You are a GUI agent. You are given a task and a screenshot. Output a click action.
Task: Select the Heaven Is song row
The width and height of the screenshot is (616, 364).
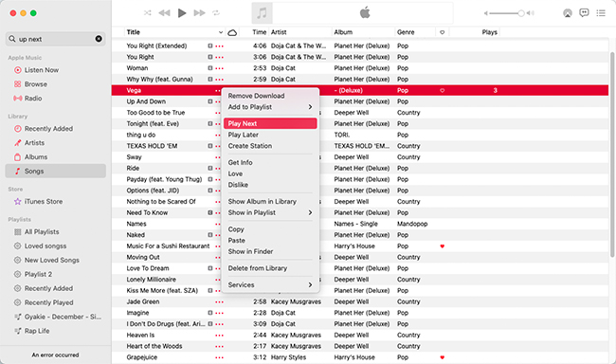tap(360, 336)
